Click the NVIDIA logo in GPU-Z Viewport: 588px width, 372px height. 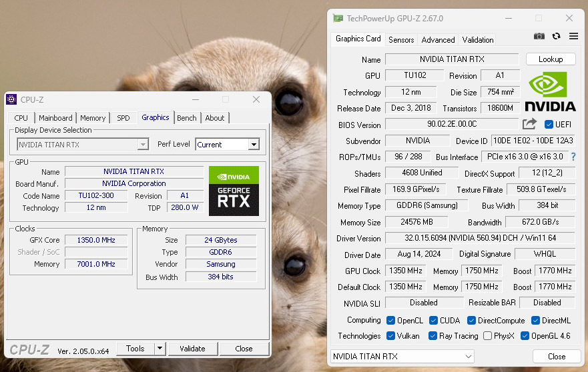tap(550, 92)
